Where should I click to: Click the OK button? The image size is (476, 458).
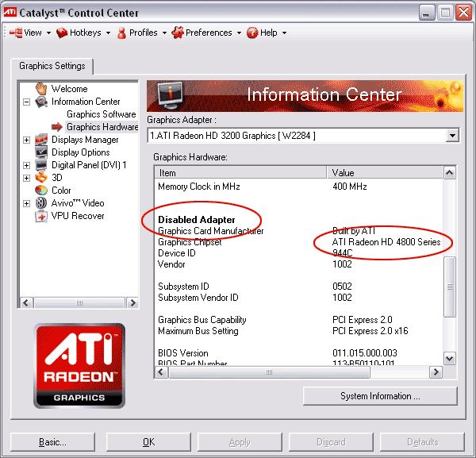pyautogui.click(x=148, y=442)
